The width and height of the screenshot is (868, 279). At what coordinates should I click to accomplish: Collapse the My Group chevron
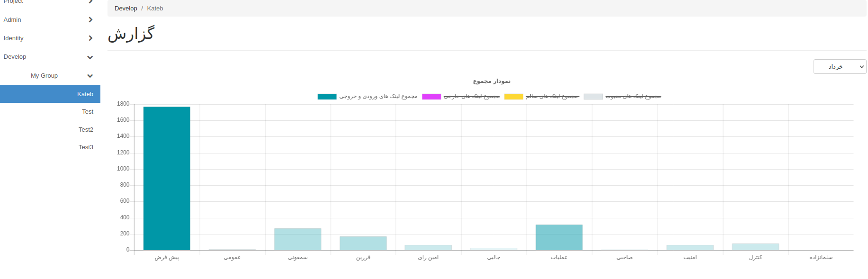(90, 76)
